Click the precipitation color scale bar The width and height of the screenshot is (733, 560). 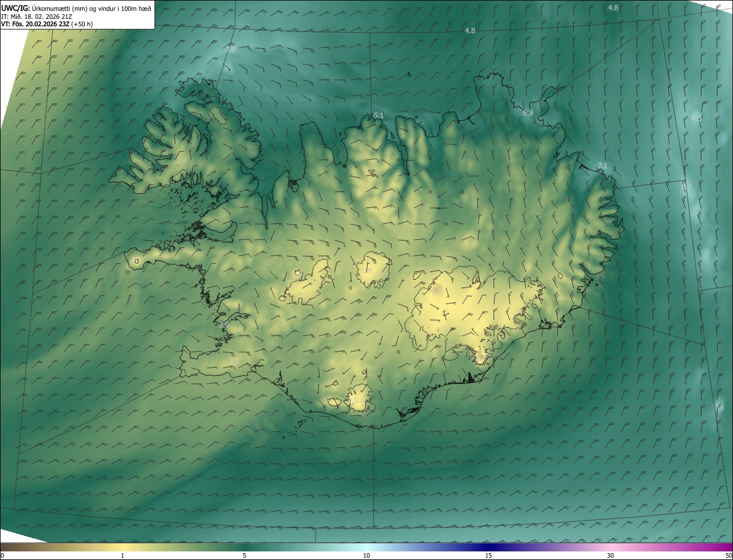[366, 547]
